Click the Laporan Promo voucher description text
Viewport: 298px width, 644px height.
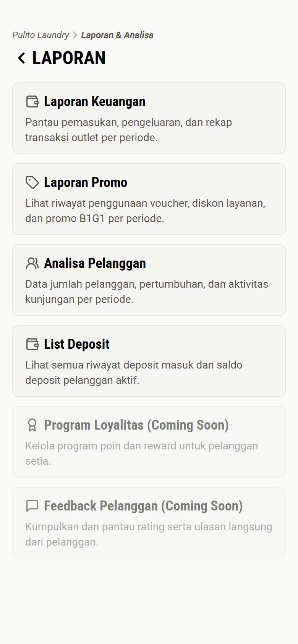[x=145, y=211]
